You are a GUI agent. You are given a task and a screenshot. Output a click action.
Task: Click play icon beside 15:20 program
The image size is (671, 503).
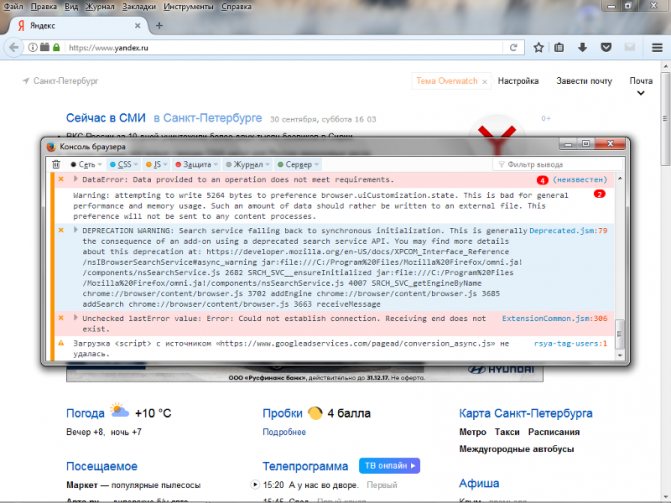click(x=255, y=485)
